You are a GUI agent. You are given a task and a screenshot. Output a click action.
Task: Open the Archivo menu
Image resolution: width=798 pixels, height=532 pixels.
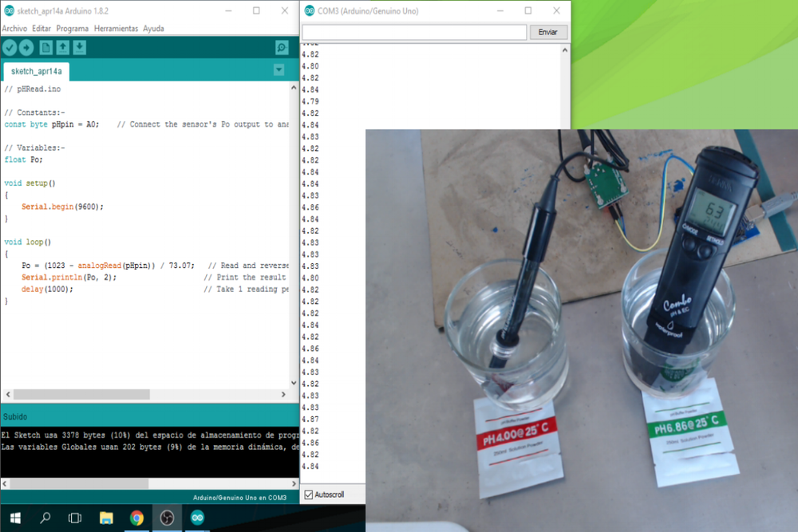click(15, 28)
